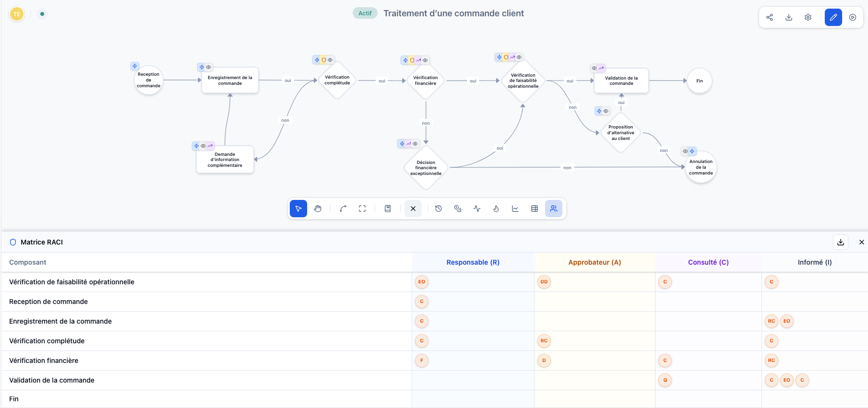Open the coins cost analysis icon
The image size is (868, 408).
pos(457,209)
